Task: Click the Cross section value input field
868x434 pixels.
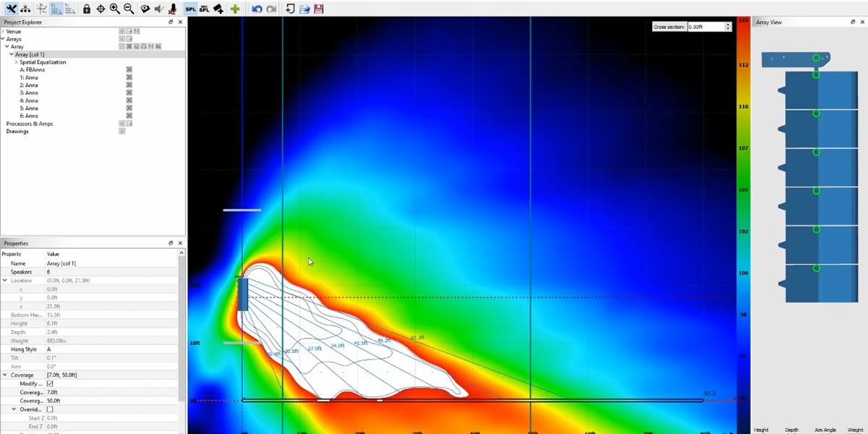Action: [x=705, y=27]
